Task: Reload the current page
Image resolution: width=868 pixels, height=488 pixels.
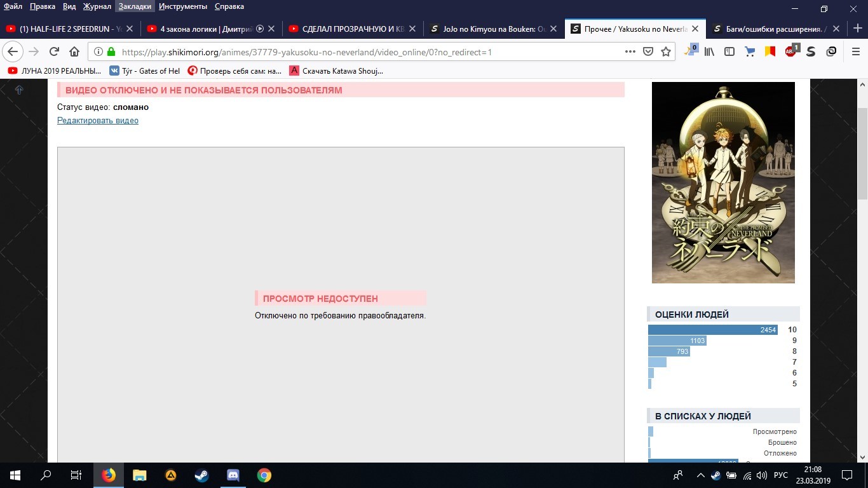Action: (x=54, y=52)
